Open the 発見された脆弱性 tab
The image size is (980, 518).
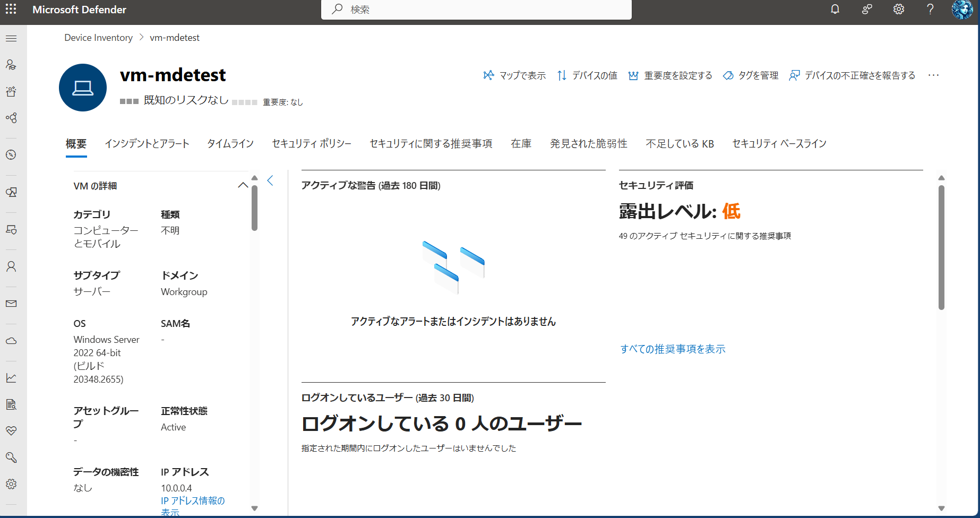(588, 144)
